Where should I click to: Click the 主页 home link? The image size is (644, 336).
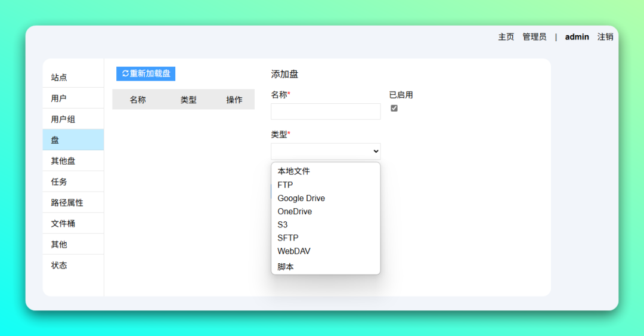coord(506,37)
